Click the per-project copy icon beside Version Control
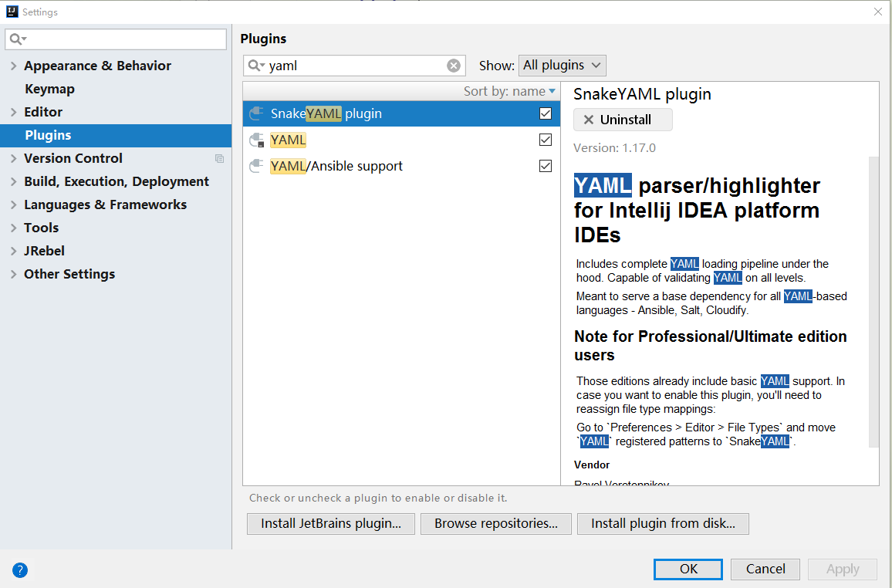Viewport: 892px width, 588px height. click(219, 159)
